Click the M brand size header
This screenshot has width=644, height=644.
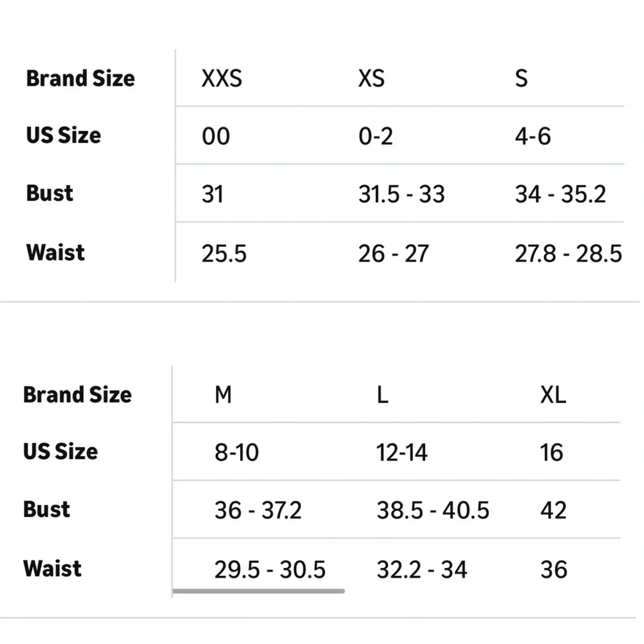[x=223, y=395]
